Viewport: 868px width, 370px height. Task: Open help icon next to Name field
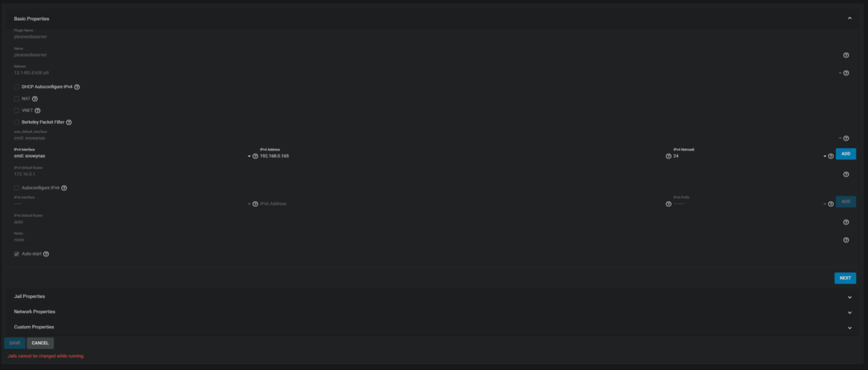tap(846, 55)
